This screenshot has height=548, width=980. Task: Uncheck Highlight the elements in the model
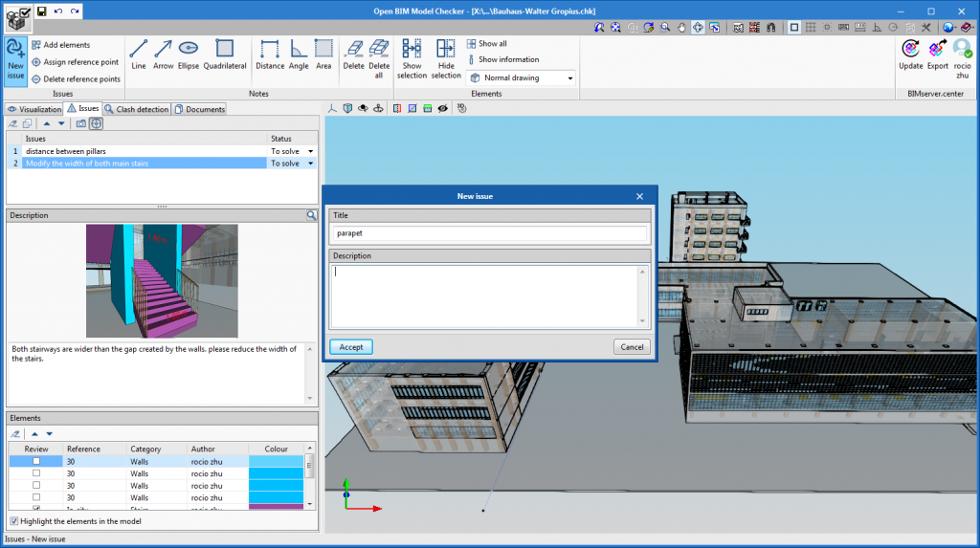coord(14,520)
